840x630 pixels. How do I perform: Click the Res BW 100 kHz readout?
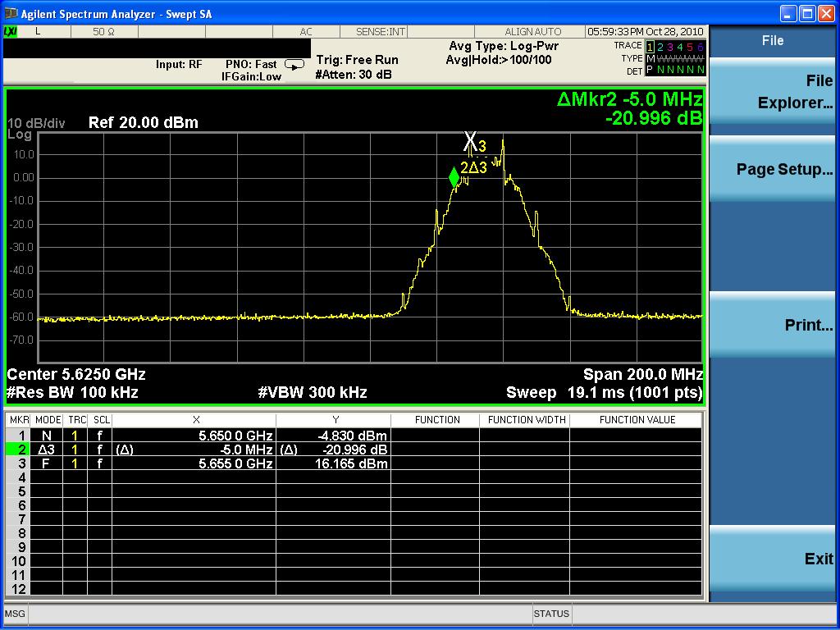pyautogui.click(x=72, y=393)
